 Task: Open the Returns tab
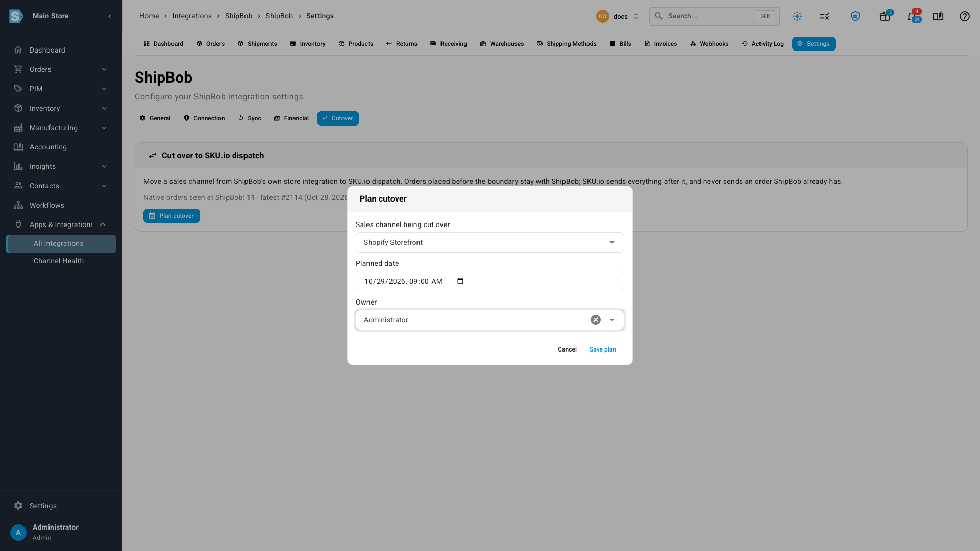(x=402, y=44)
